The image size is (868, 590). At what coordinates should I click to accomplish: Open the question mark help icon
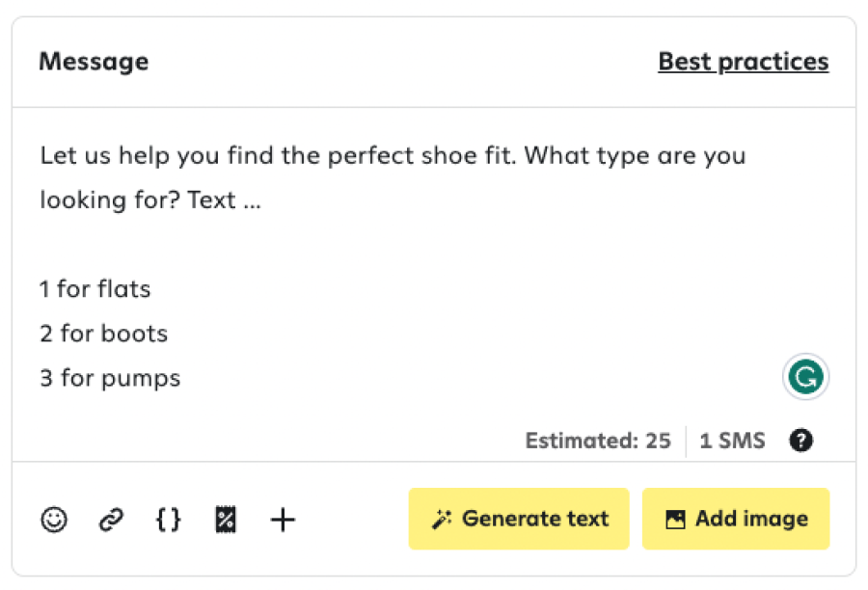pos(800,441)
